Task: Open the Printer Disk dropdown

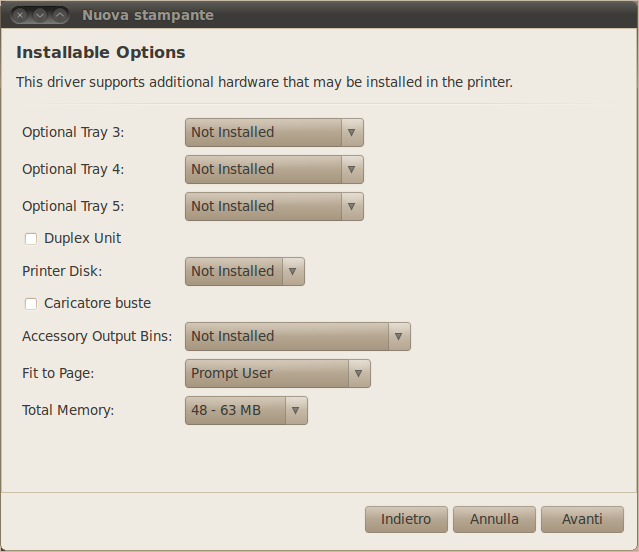Action: click(x=244, y=271)
